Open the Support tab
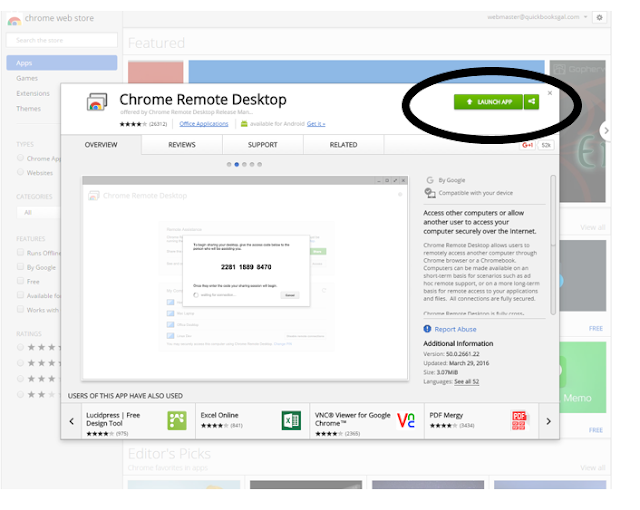The height and width of the screenshot is (510, 640). [262, 145]
